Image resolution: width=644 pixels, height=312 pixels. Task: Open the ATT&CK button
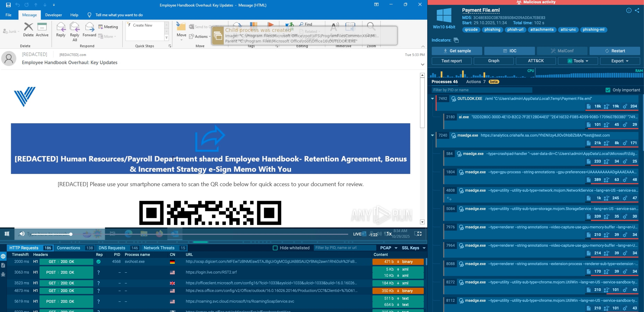(536, 61)
